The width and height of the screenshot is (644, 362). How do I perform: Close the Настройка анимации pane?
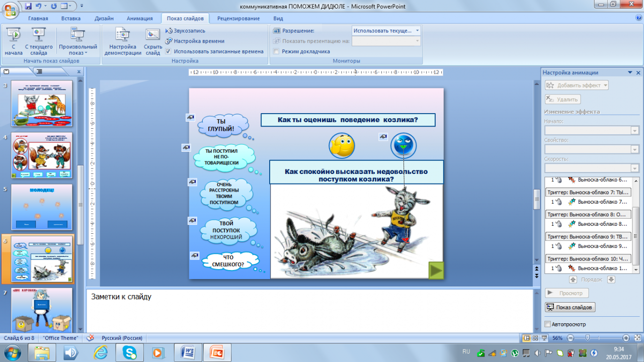[x=638, y=73]
